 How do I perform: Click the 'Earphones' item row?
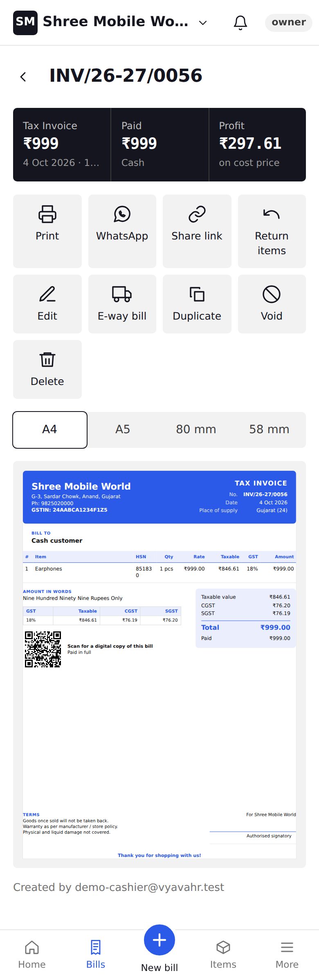pyautogui.click(x=159, y=572)
